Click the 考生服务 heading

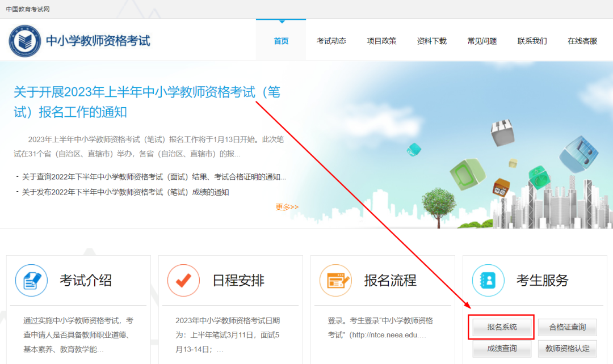click(542, 281)
